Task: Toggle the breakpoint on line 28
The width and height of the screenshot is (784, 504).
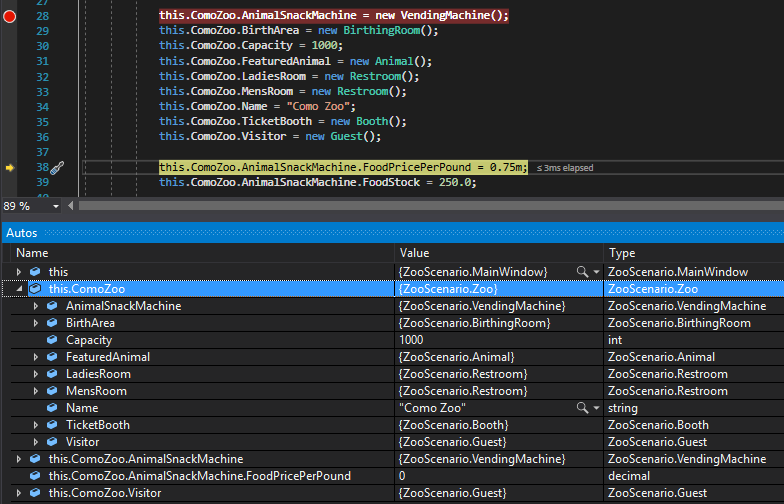Action: (x=10, y=16)
